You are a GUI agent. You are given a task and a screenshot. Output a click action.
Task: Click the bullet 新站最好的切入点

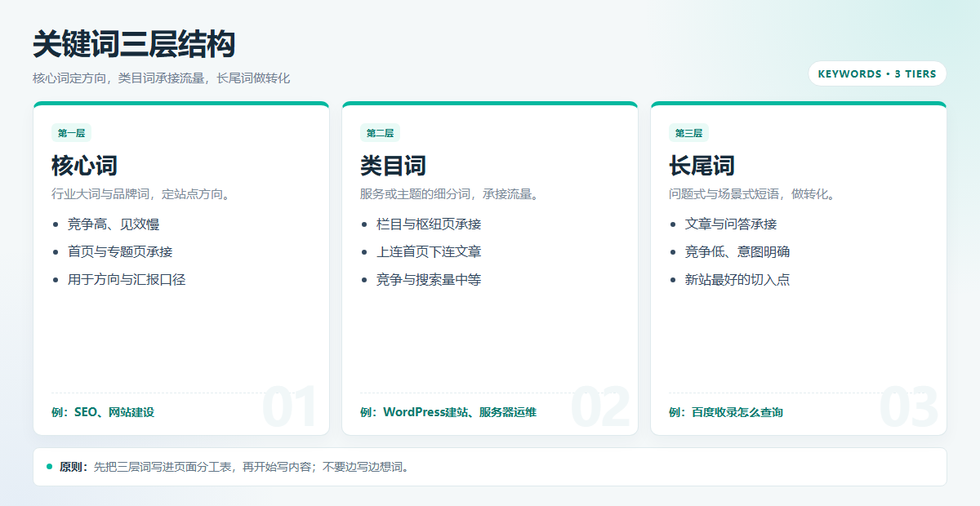click(737, 280)
